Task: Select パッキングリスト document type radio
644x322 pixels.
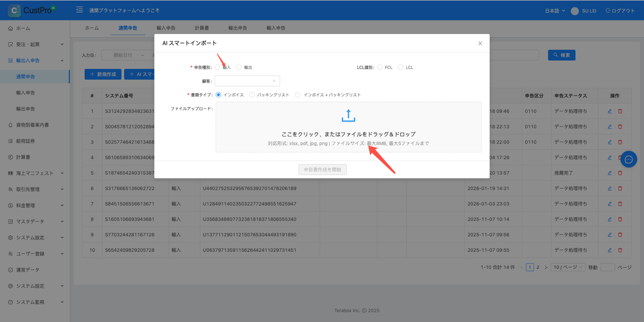Action: (252, 94)
